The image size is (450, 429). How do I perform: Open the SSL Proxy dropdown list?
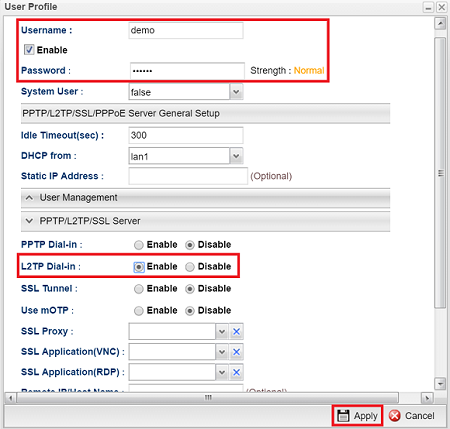[x=222, y=332]
